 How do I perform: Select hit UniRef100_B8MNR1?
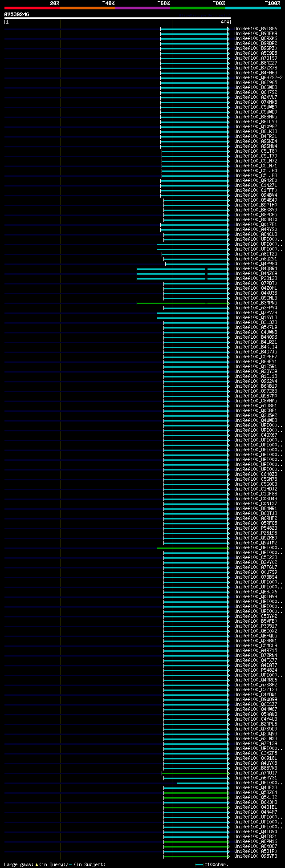[256, 508]
